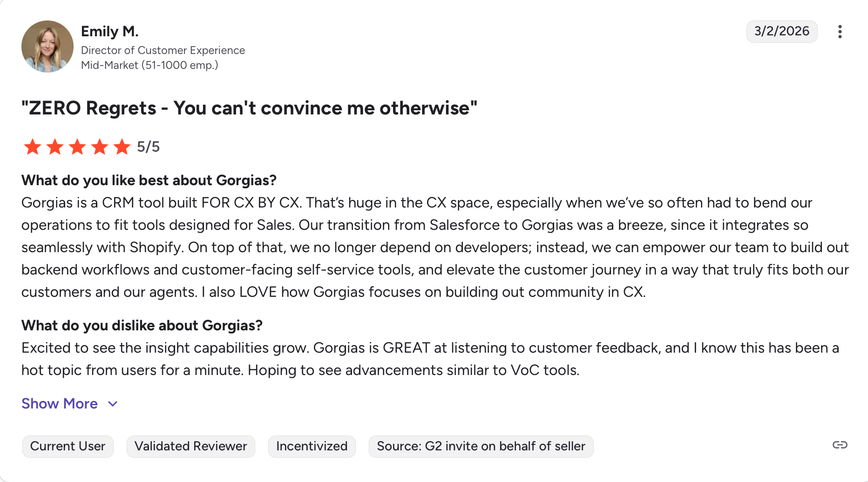Open the "ZERO Regrets" review title
This screenshot has height=482, width=868.
[x=249, y=108]
